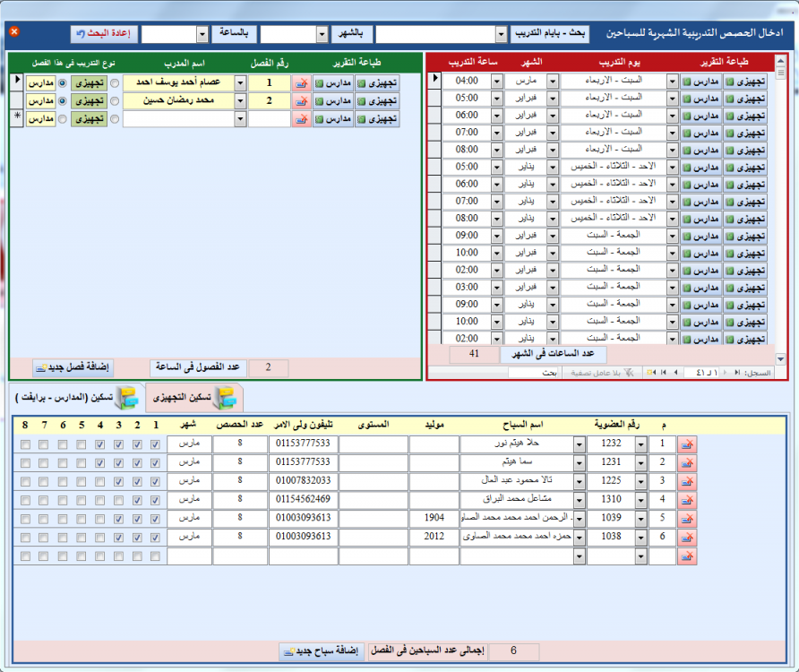Image resolution: width=799 pixels, height=672 pixels.
Task: Print مدارس report for class number 2
Action: click(333, 101)
